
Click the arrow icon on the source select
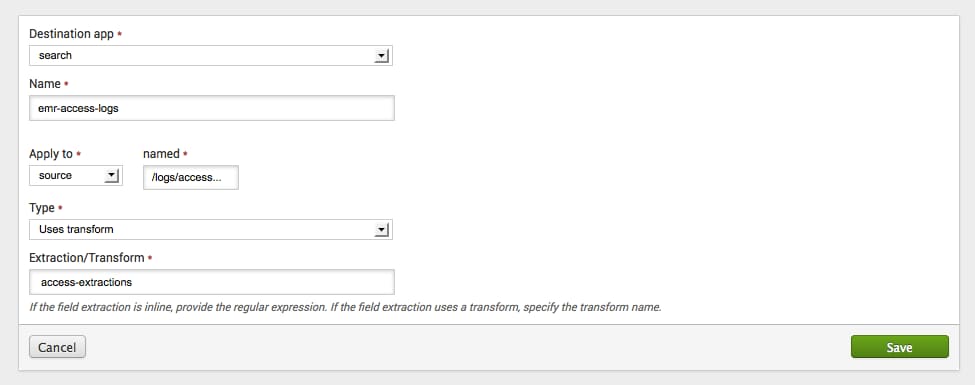point(111,176)
